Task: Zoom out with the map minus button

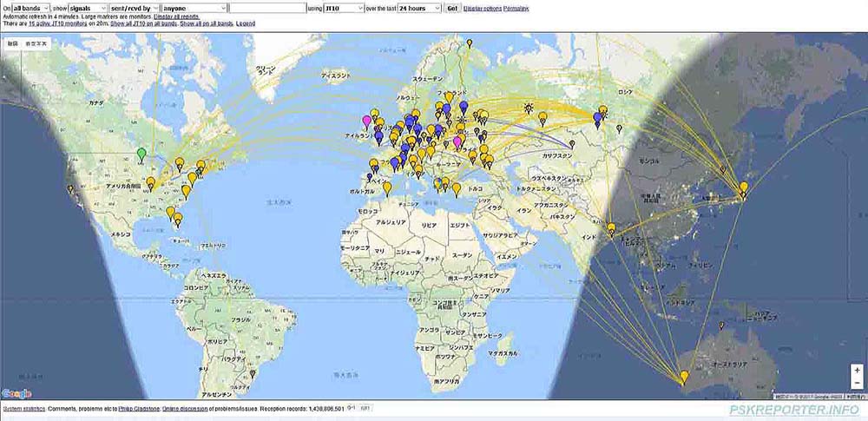Action: (x=858, y=382)
